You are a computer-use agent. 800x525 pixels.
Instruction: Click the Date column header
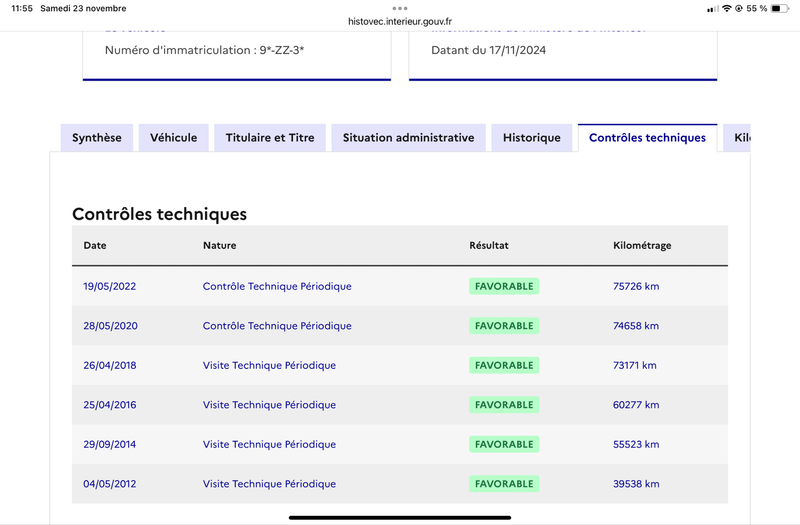click(x=95, y=245)
